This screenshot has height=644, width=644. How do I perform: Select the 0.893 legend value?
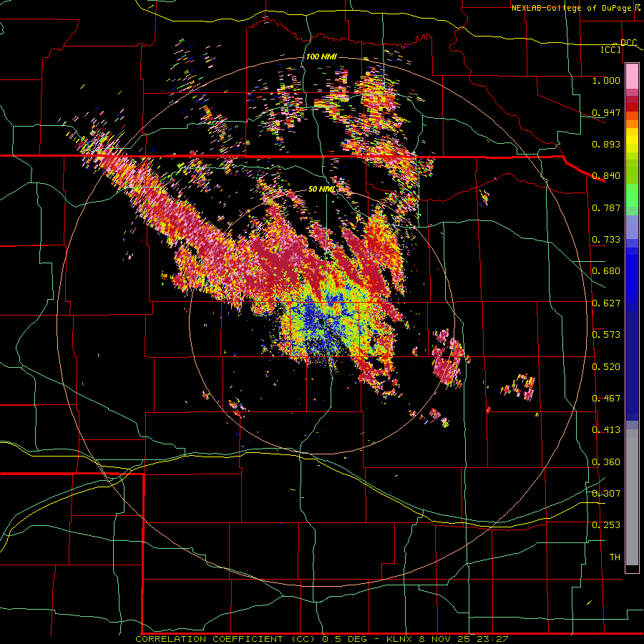click(x=606, y=144)
